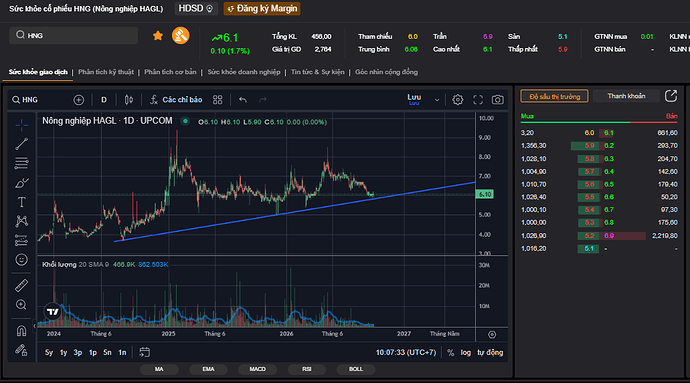Open the ruler measure tool
Screen dimensions: 690x383
[22, 286]
